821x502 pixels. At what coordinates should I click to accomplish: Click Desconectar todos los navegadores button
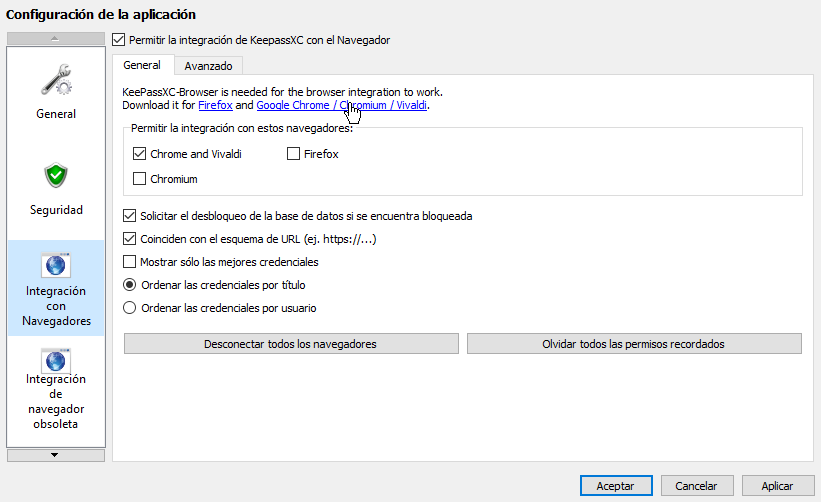click(291, 344)
